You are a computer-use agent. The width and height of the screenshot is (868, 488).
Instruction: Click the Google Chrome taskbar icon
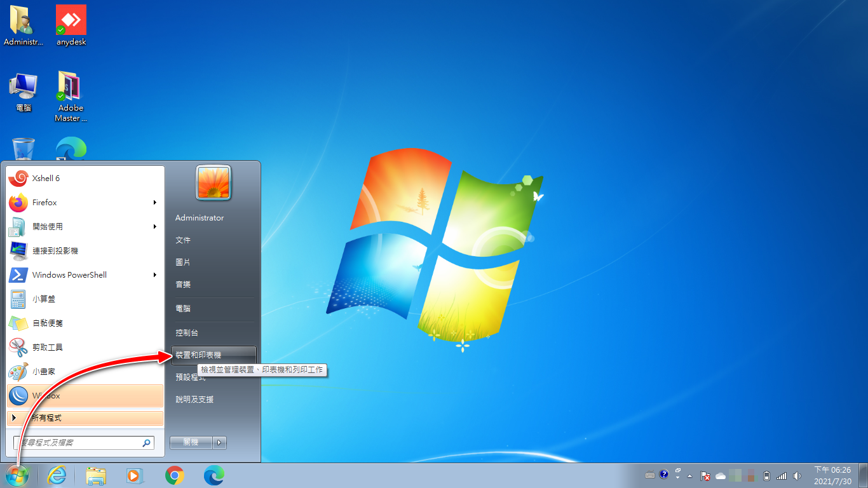pyautogui.click(x=175, y=475)
